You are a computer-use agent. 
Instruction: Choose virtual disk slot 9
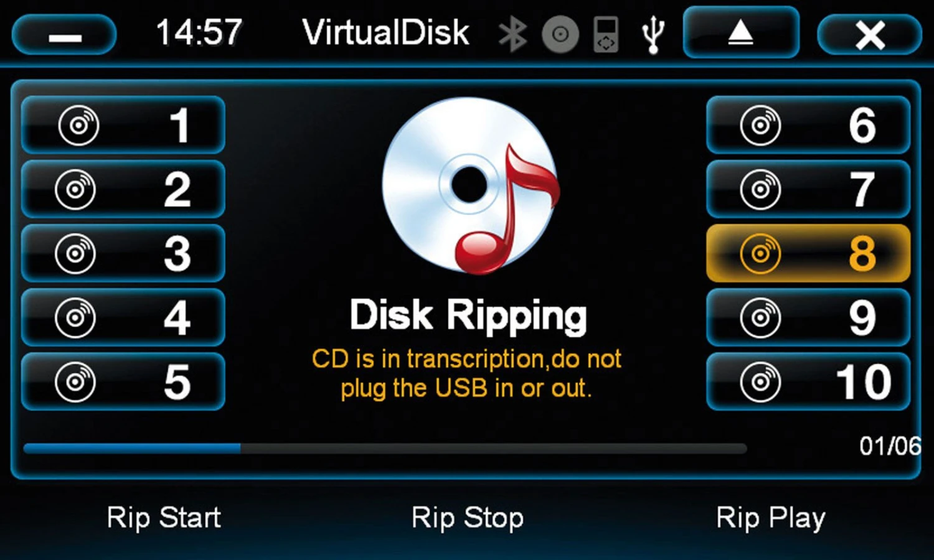pos(808,318)
